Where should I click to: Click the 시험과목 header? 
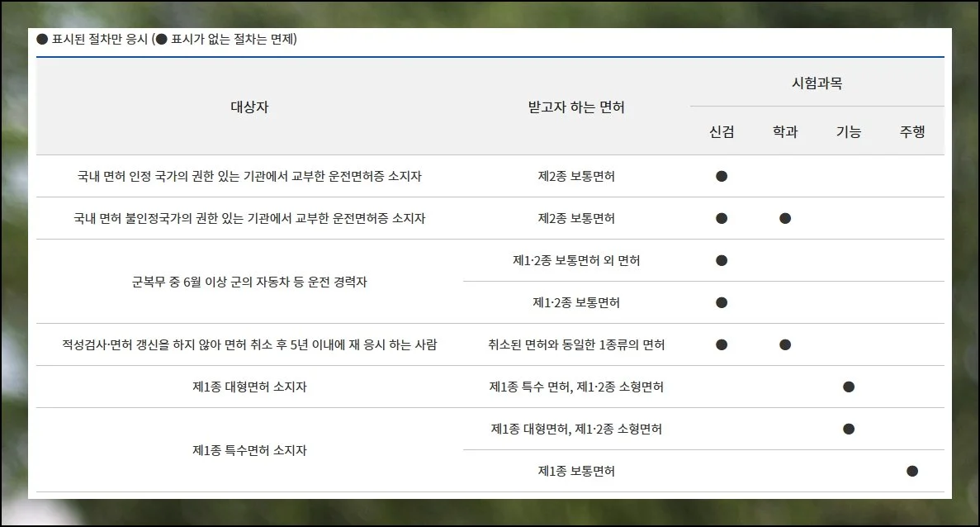point(817,83)
